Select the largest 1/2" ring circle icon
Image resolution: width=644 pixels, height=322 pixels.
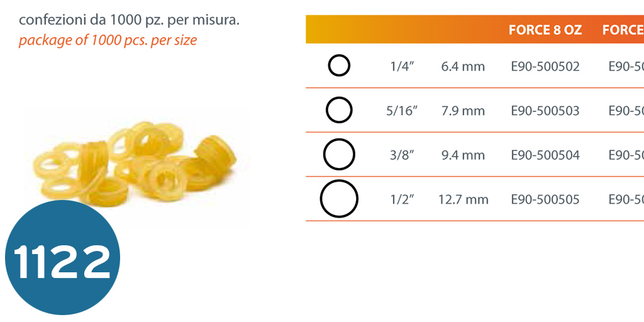tap(339, 199)
